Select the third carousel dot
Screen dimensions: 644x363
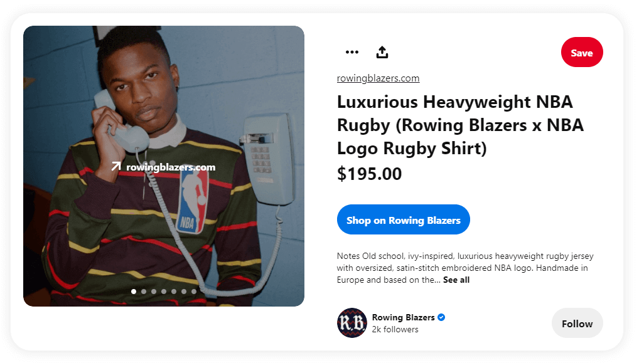pyautogui.click(x=154, y=291)
